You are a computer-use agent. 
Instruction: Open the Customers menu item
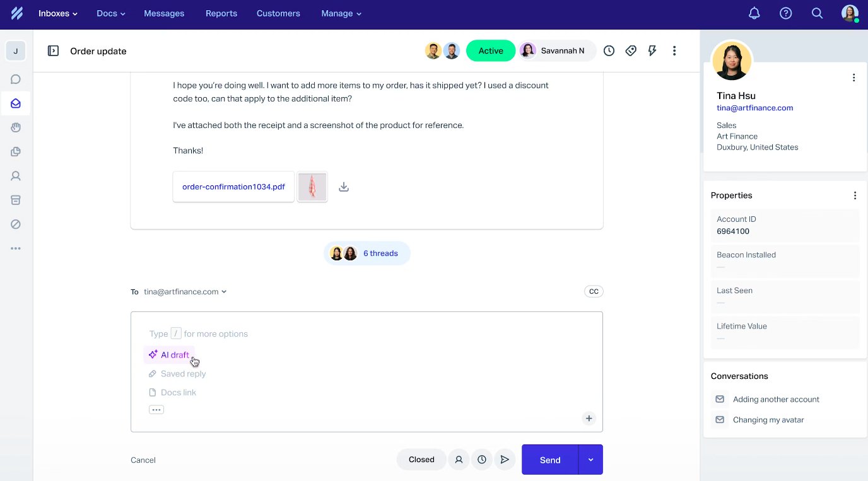[278, 13]
